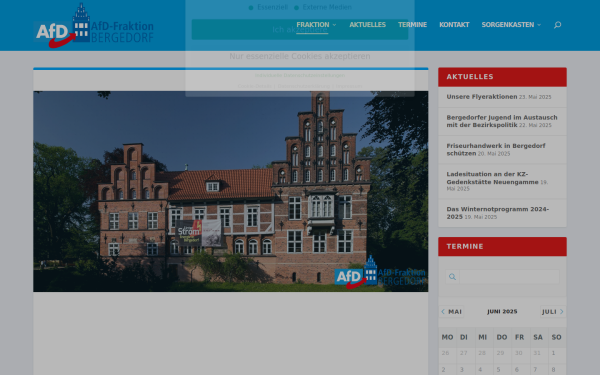
Task: Click the Ich akzeptiere cookie button
Action: (300, 29)
